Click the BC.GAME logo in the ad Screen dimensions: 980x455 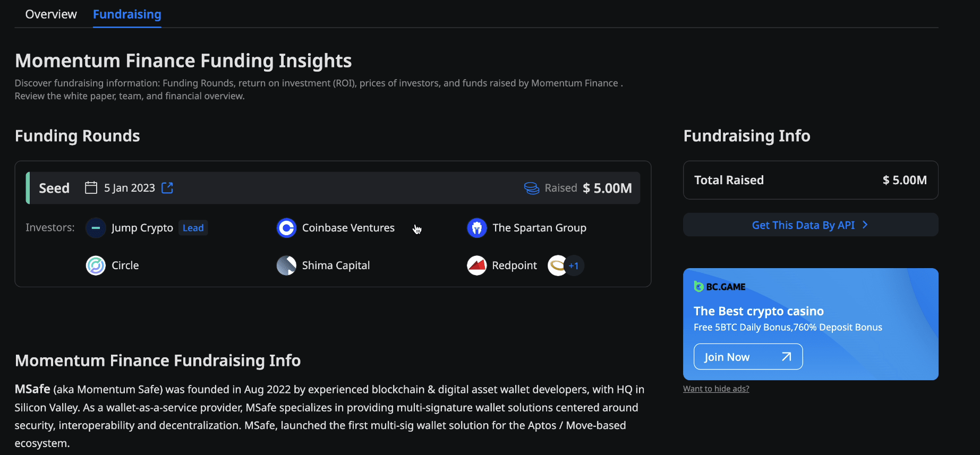(720, 287)
